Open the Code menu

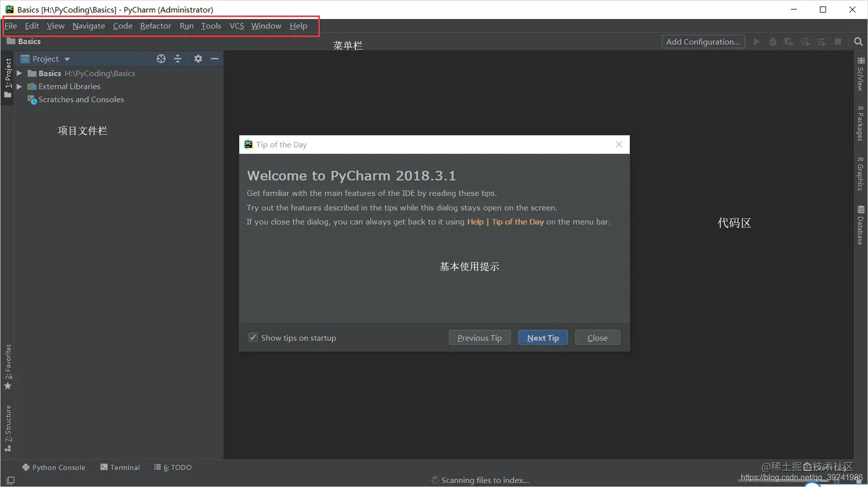122,26
